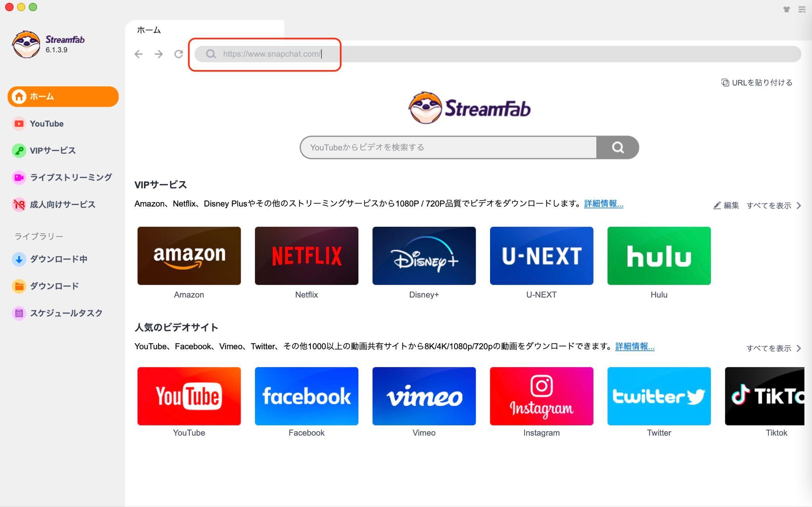
Task: Open ダウンロード中 in the library
Action: (50, 259)
